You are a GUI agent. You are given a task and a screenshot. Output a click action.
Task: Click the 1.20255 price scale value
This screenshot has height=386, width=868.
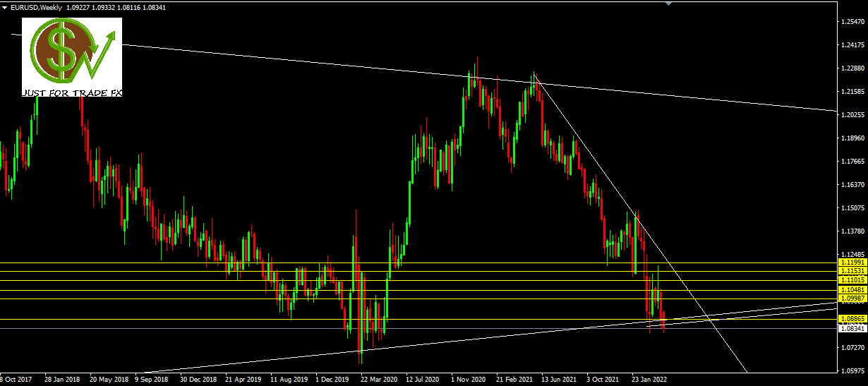[853, 115]
